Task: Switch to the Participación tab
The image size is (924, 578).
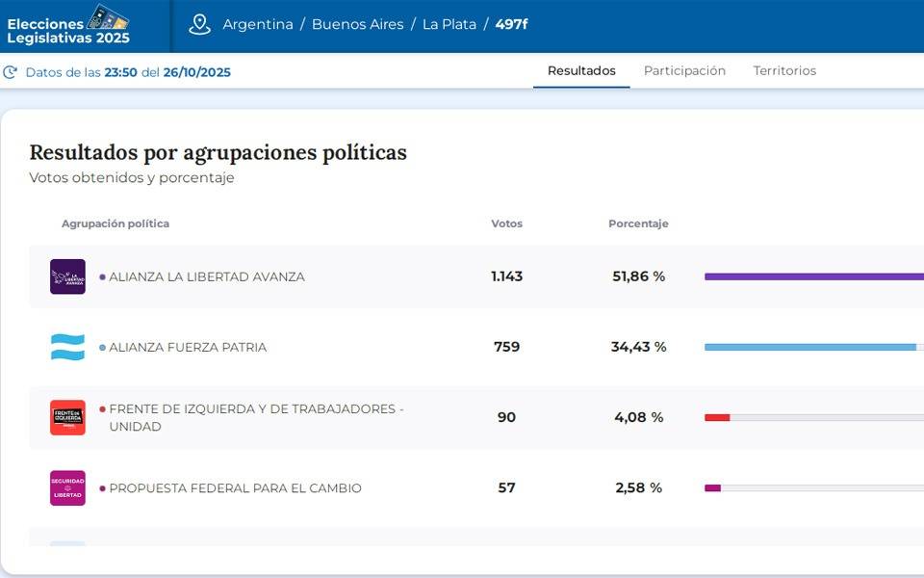Action: 684,71
